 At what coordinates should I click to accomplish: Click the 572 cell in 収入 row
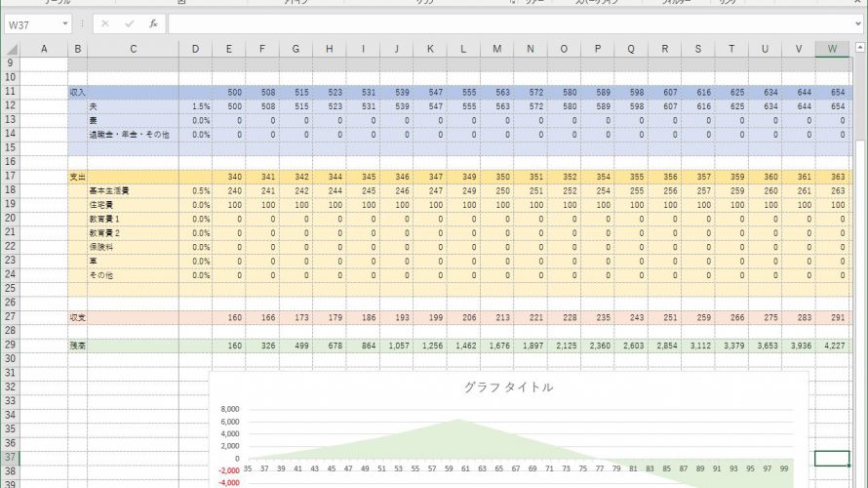531,93
